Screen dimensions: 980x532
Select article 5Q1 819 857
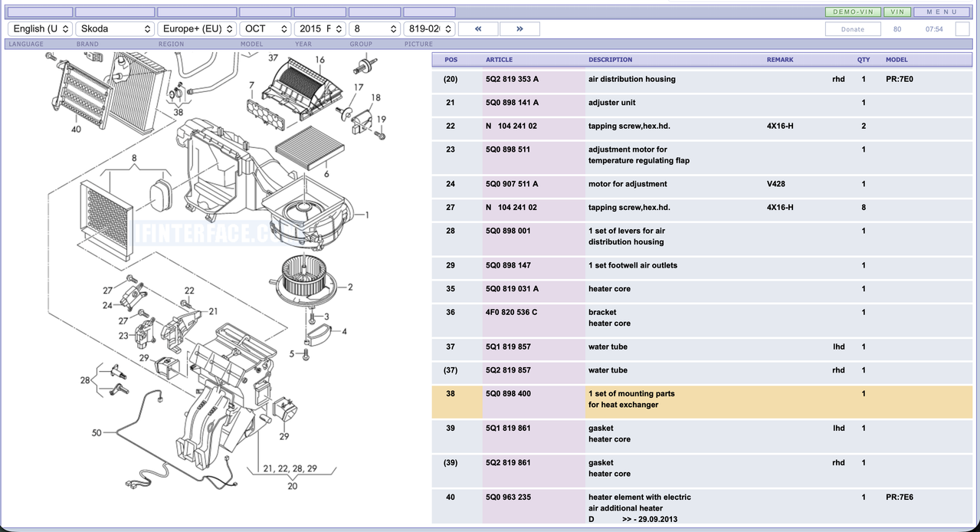tap(508, 346)
